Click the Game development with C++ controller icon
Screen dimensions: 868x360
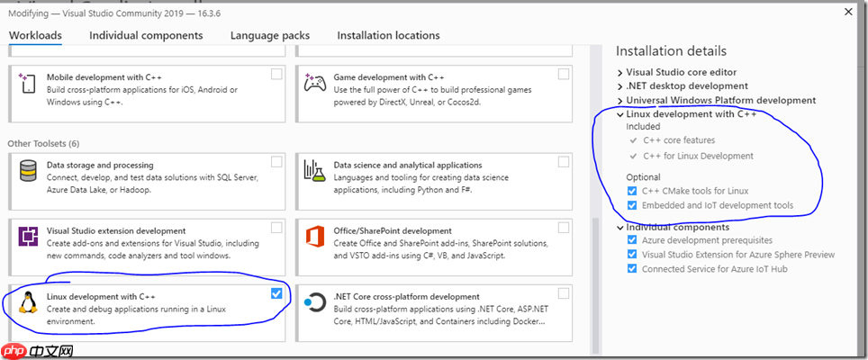click(x=314, y=83)
